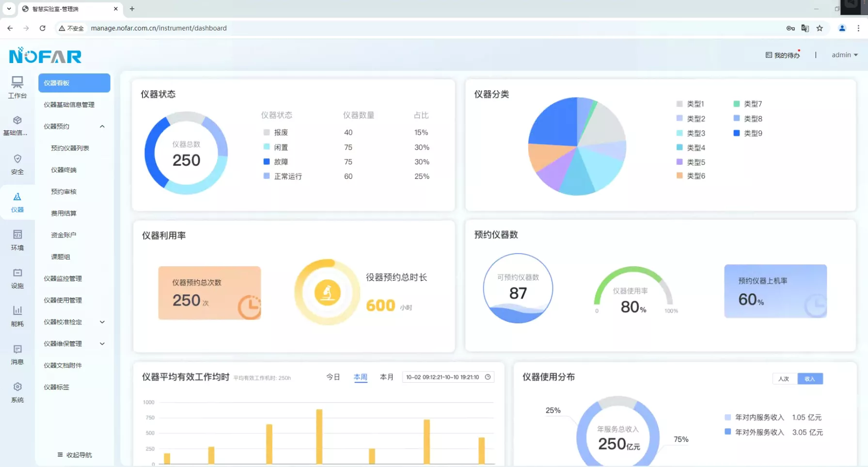Viewport: 868px width, 467px height.
Task: Click the 仪器使用率 80% gauge
Action: pyautogui.click(x=633, y=291)
